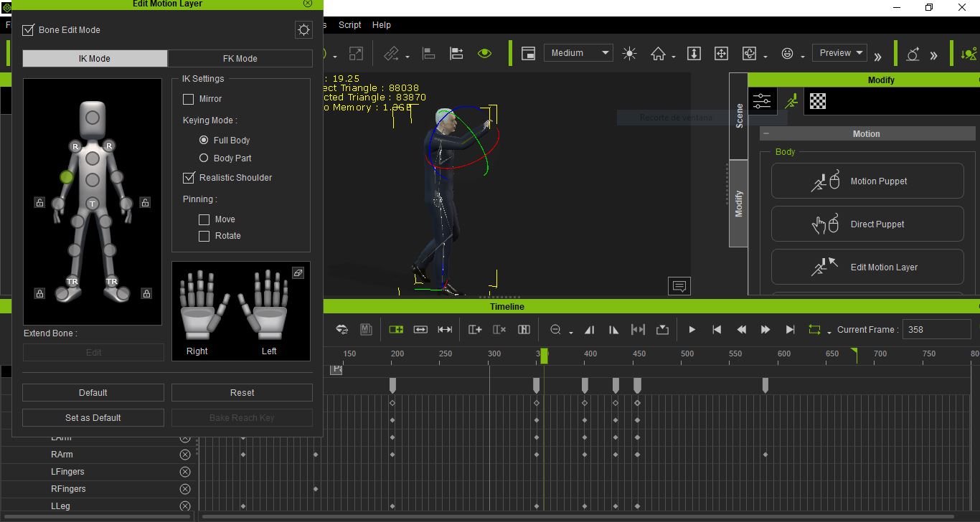Step to next frame with fast-forward button

(x=765, y=329)
